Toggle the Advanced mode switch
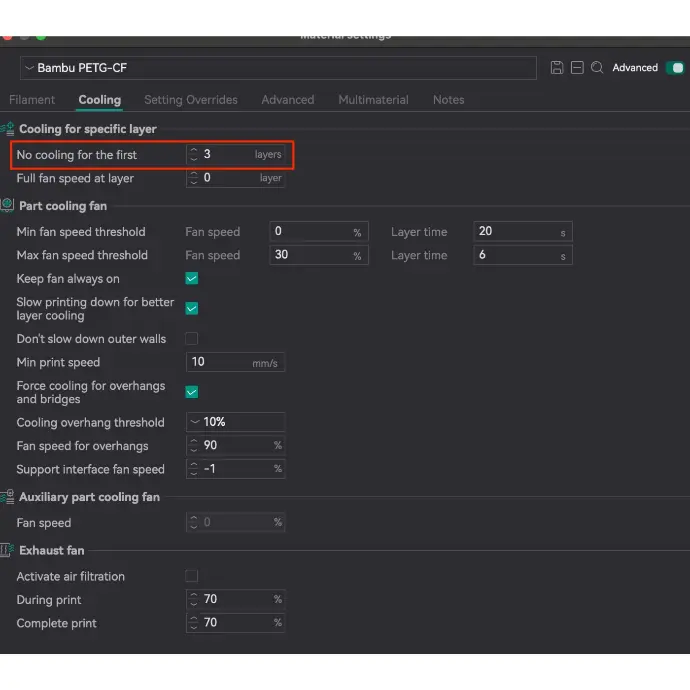This screenshot has width=690, height=690. pyautogui.click(x=675, y=68)
